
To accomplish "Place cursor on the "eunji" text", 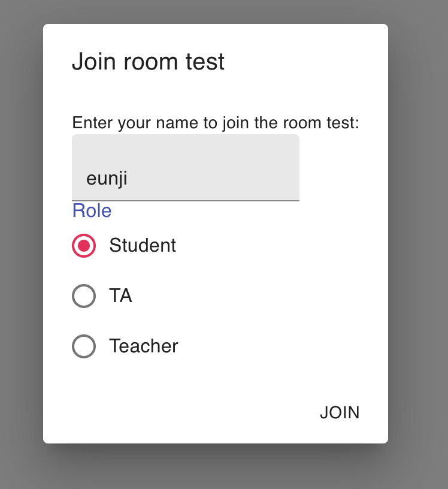I will click(x=107, y=179).
